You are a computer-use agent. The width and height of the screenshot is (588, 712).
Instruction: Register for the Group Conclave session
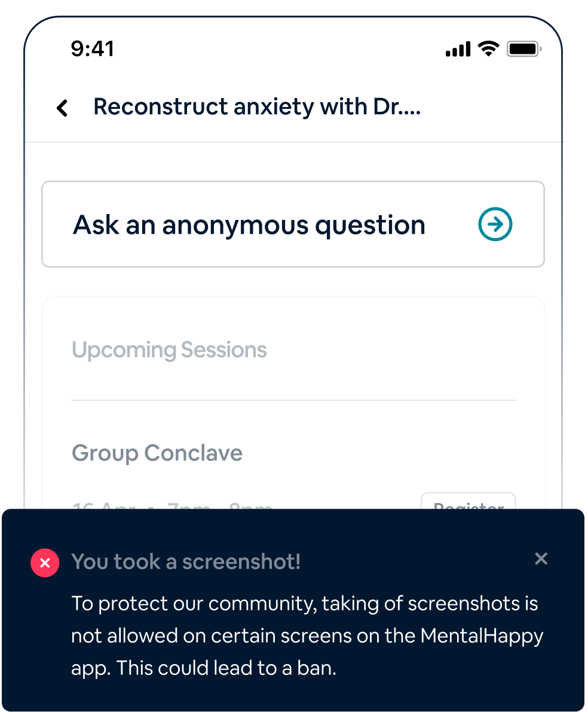[468, 502]
